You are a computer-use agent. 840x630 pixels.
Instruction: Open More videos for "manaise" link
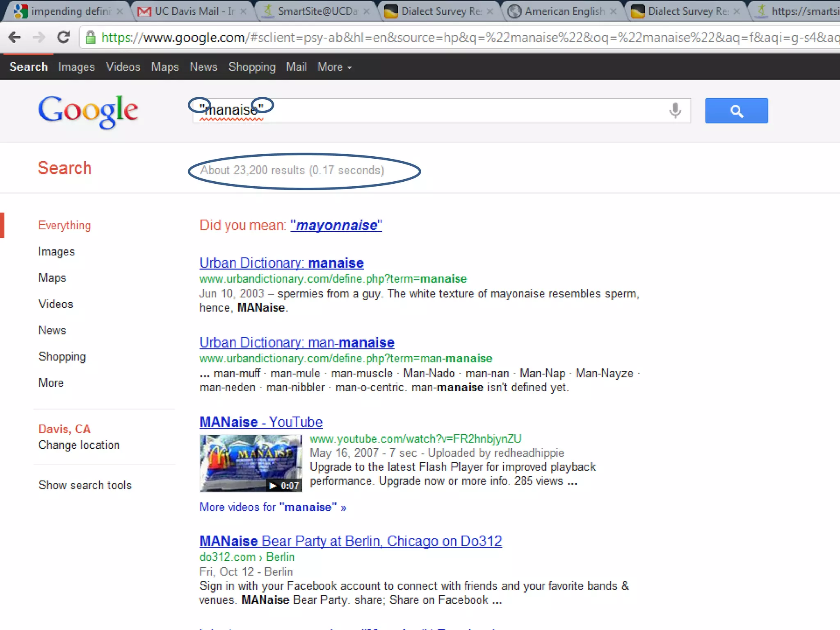(x=272, y=507)
